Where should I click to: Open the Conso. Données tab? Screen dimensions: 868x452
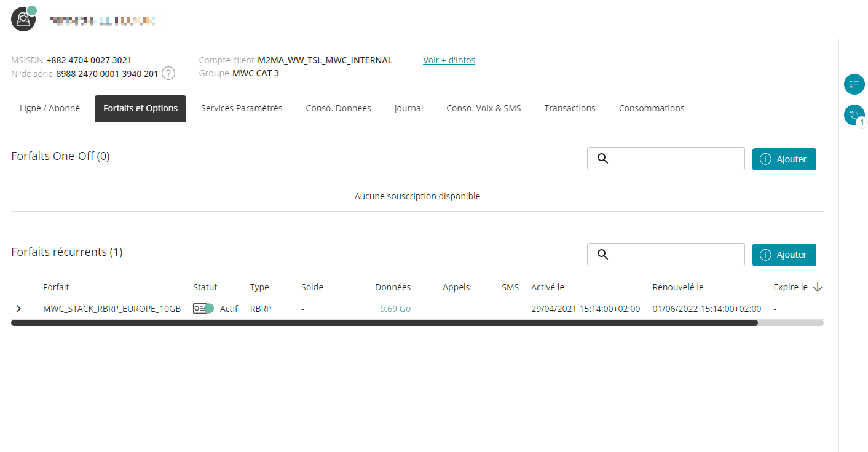339,108
